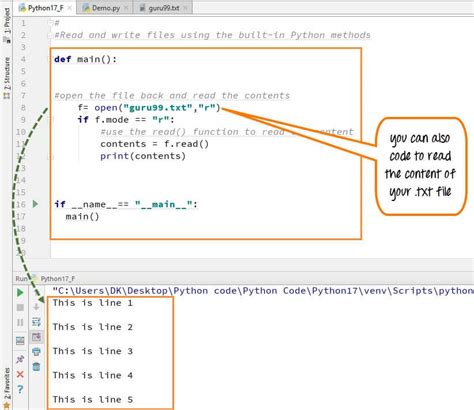
Task: Click the down-arrow icon in the console toolbar
Action: coord(36,307)
